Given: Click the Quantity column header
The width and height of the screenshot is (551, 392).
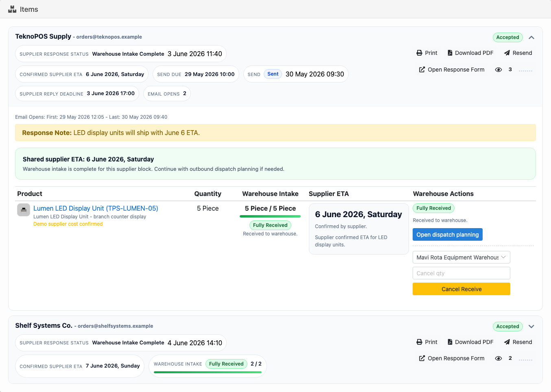Looking at the screenshot, I should pos(208,194).
